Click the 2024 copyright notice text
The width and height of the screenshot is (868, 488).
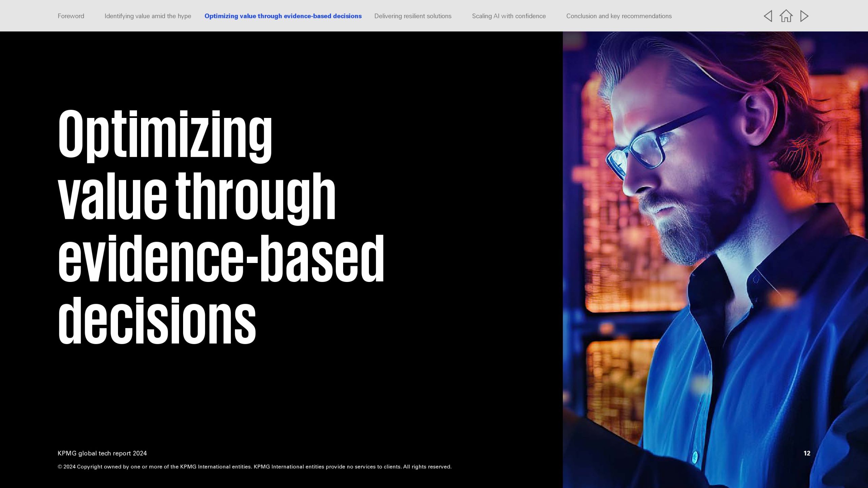(x=254, y=467)
